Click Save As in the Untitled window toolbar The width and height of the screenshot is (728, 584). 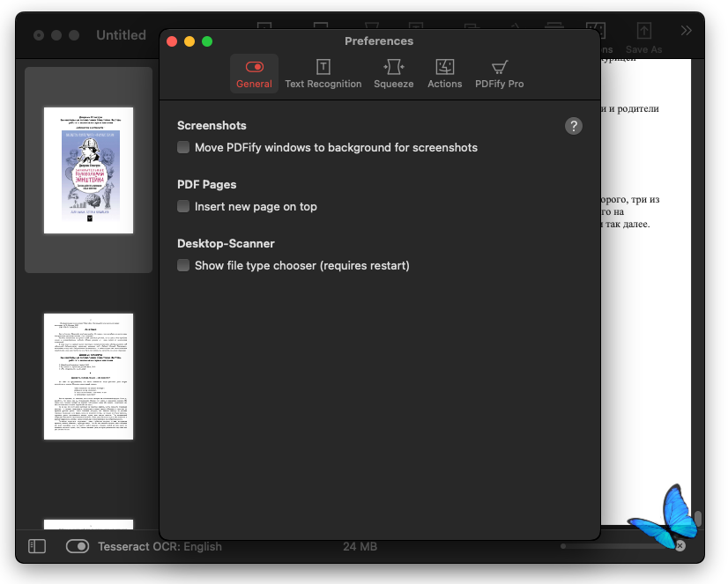click(643, 38)
